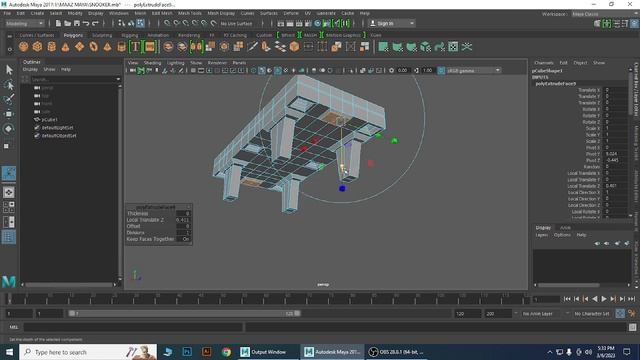Image resolution: width=640 pixels, height=360 pixels.
Task: Switch to the Display tab in layer editor
Action: pos(543,228)
